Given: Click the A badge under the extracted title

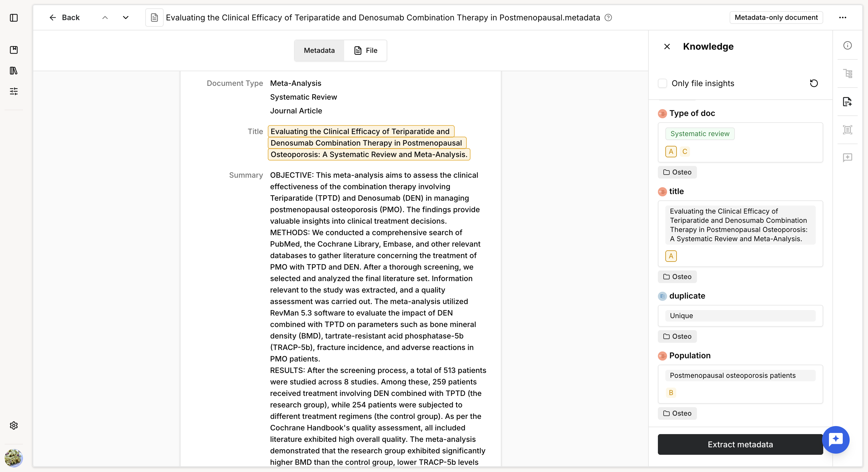Looking at the screenshot, I should click(671, 256).
